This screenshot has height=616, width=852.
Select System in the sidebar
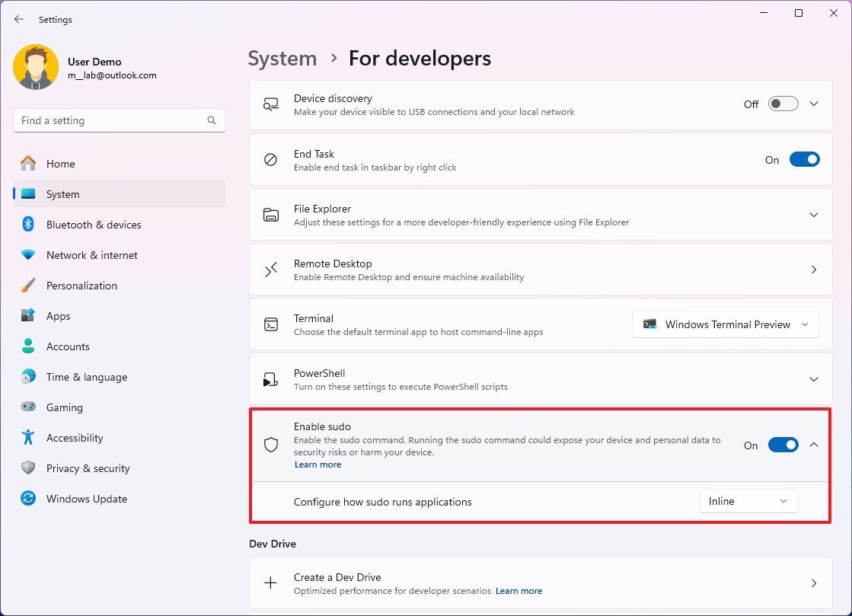64,194
